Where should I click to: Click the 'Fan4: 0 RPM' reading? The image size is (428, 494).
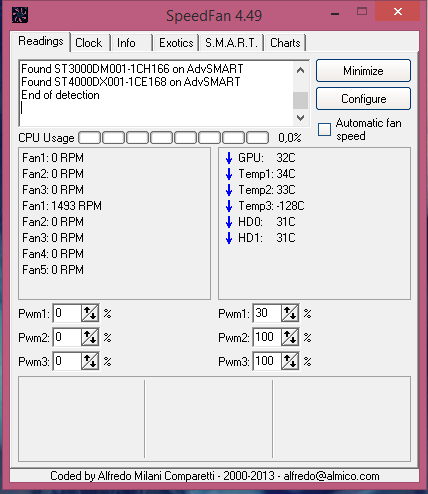(53, 254)
